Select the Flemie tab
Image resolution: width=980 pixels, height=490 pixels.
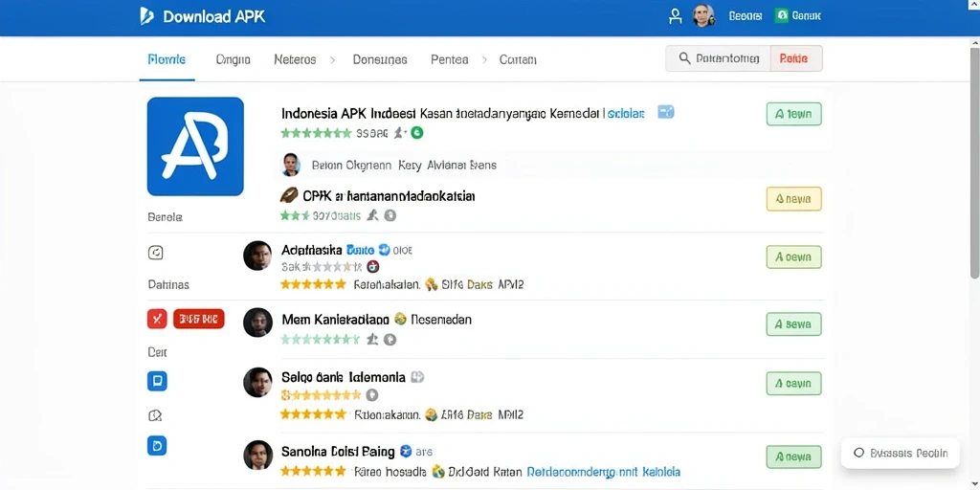[167, 59]
